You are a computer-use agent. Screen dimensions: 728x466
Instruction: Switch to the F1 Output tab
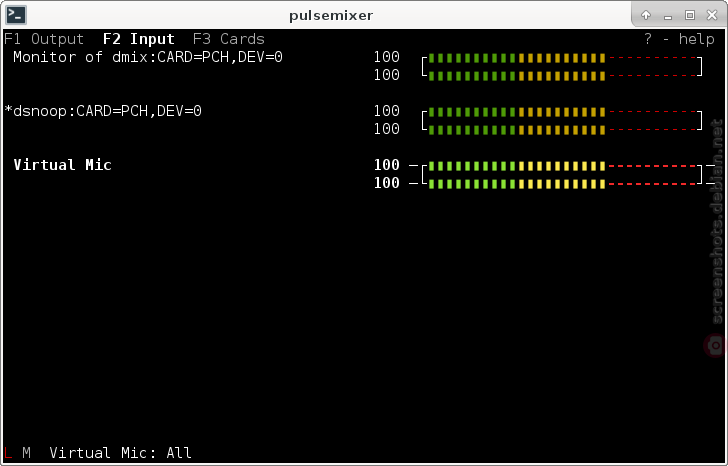(44, 39)
